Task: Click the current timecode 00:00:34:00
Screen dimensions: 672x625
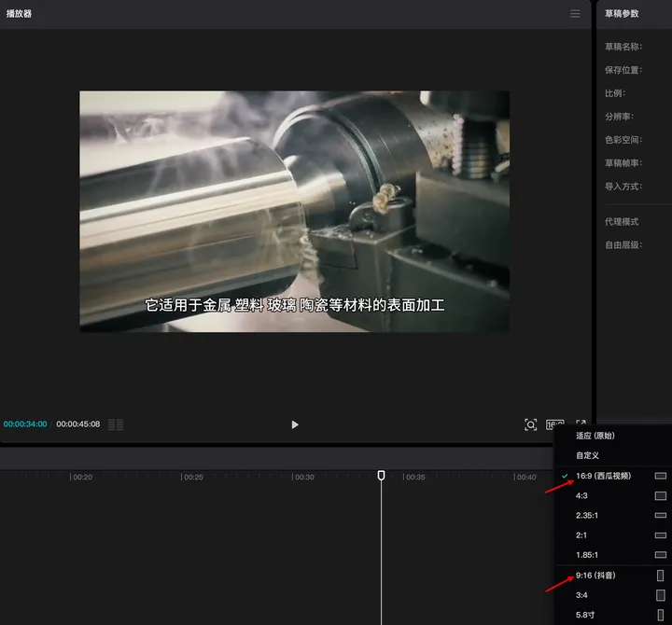Action: 25,424
